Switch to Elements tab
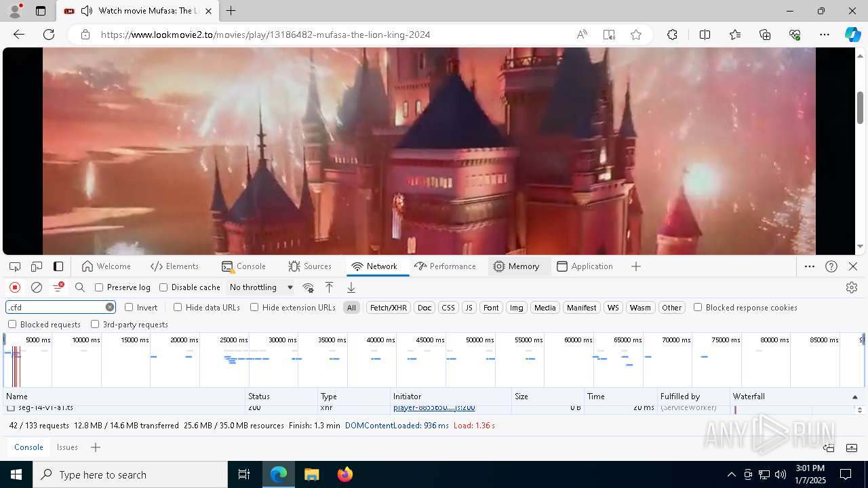 (x=174, y=266)
